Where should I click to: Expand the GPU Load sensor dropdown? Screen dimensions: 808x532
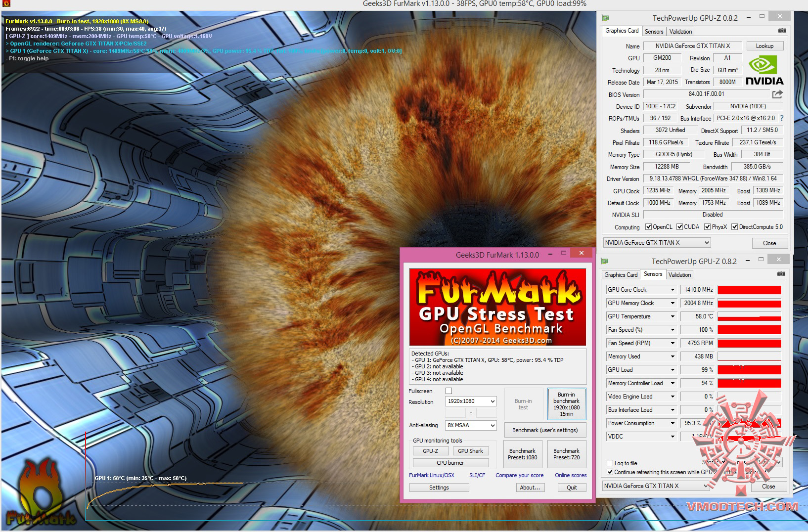point(673,370)
